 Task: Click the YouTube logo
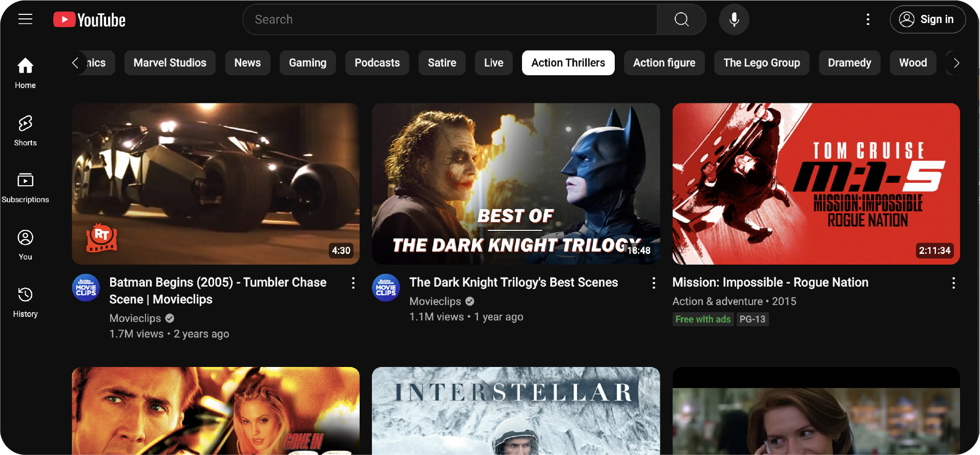tap(90, 20)
